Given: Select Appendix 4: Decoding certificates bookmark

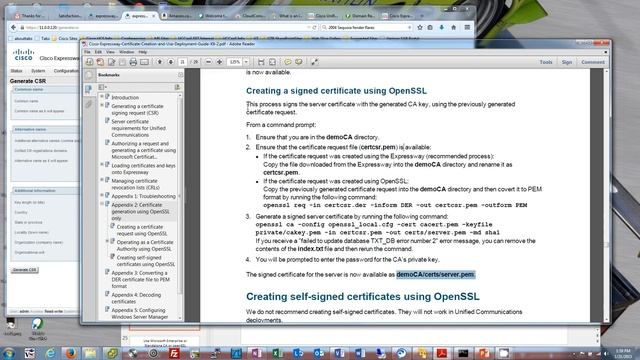Looking at the screenshot, I should click(136, 298).
